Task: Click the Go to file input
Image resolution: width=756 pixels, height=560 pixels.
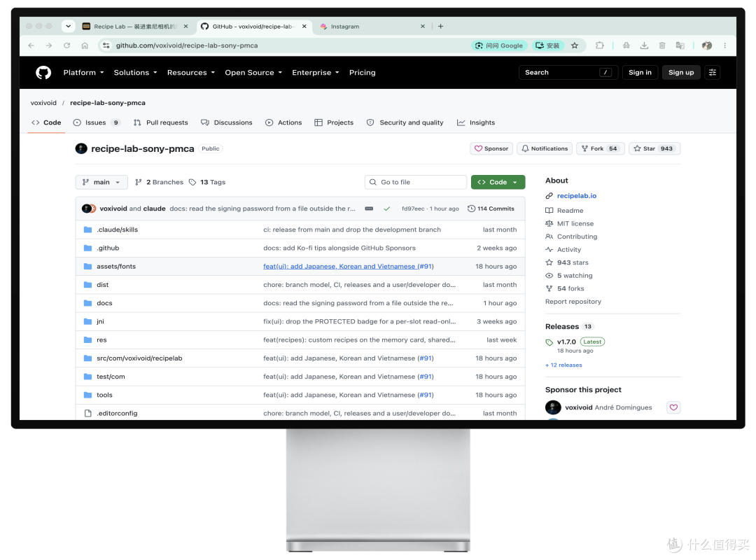Action: [x=416, y=182]
